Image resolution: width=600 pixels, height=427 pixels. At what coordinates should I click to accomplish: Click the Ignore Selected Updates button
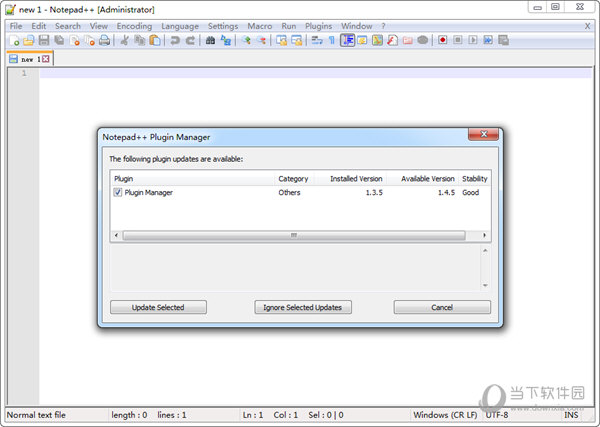click(x=303, y=307)
